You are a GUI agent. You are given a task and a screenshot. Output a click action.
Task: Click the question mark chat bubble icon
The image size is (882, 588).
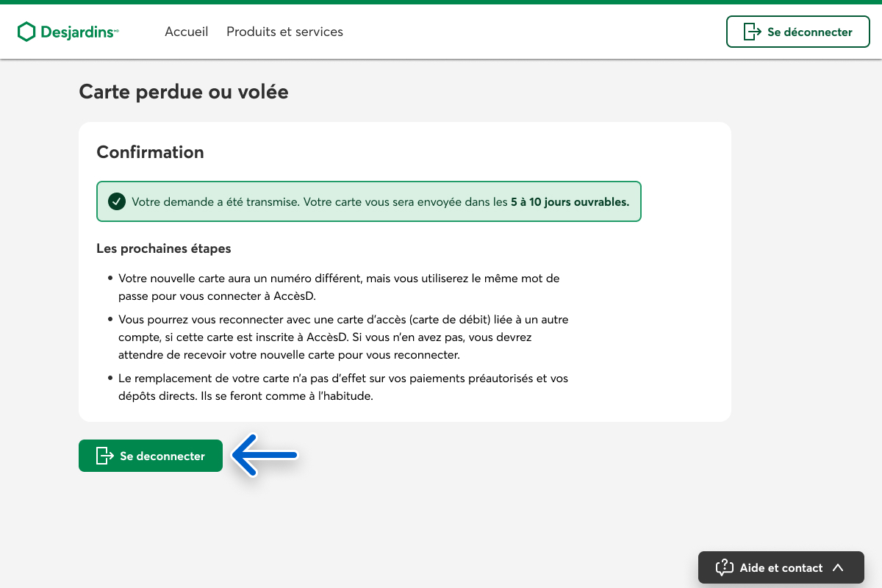click(x=724, y=567)
